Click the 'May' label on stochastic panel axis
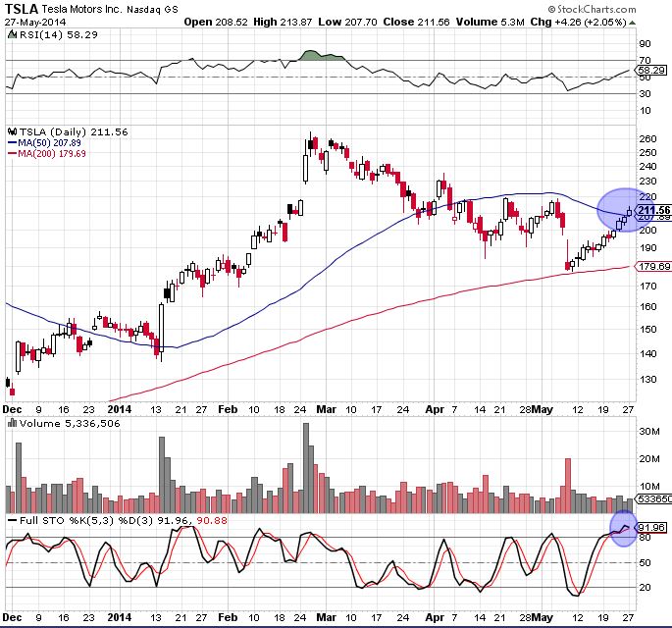Image resolution: width=672 pixels, height=628 pixels. coord(543,618)
